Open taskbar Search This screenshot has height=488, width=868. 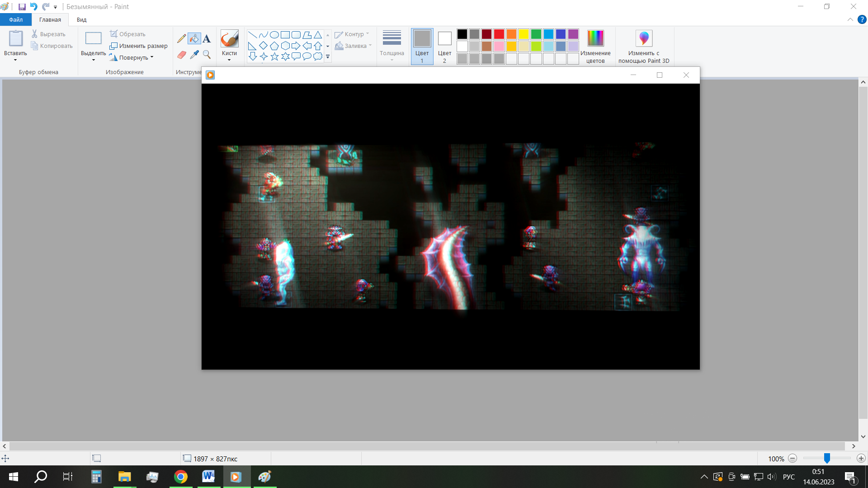point(41,477)
